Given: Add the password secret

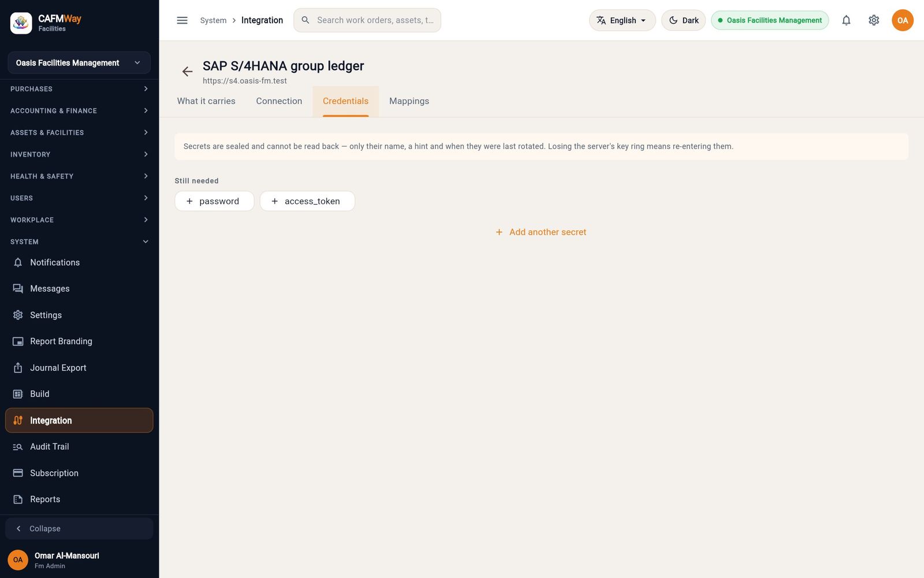Looking at the screenshot, I should 214,201.
